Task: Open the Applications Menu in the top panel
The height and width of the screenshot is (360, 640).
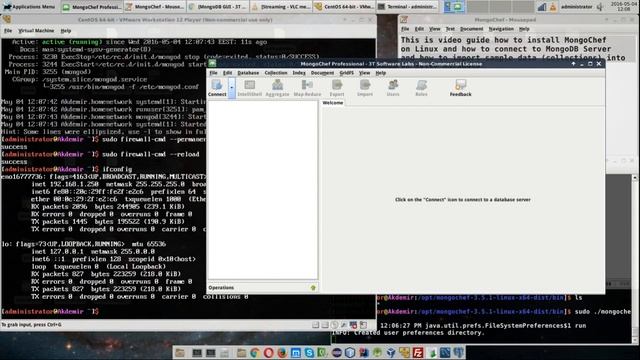Action: 29,7
